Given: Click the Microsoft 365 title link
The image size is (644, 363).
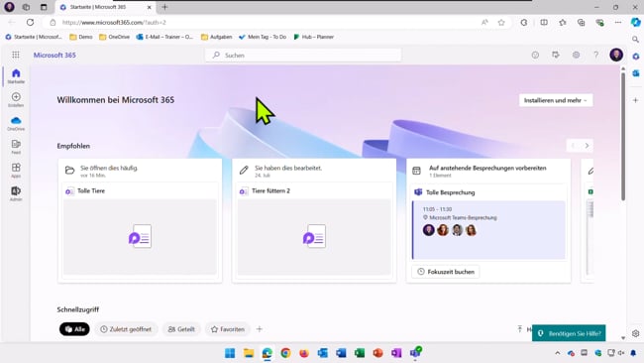Looking at the screenshot, I should pos(54,56).
